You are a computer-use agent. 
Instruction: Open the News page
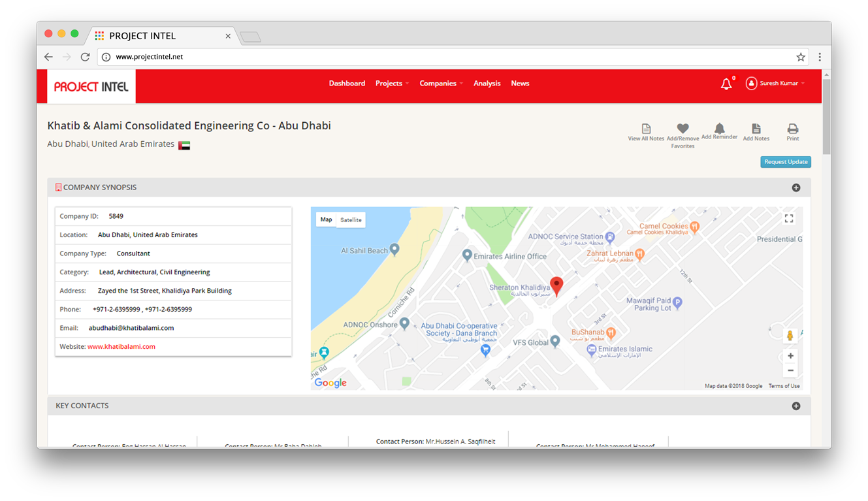tap(520, 84)
